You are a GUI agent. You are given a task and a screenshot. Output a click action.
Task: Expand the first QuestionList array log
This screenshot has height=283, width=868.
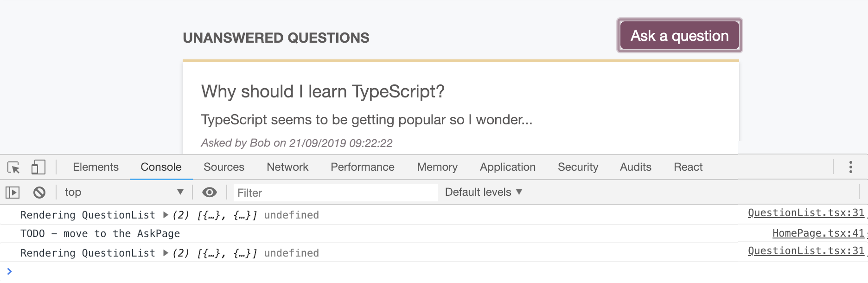point(166,215)
